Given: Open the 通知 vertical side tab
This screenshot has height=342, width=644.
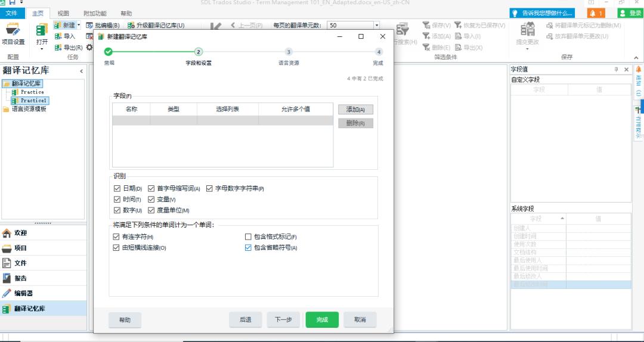Looking at the screenshot, I should tap(638, 80).
